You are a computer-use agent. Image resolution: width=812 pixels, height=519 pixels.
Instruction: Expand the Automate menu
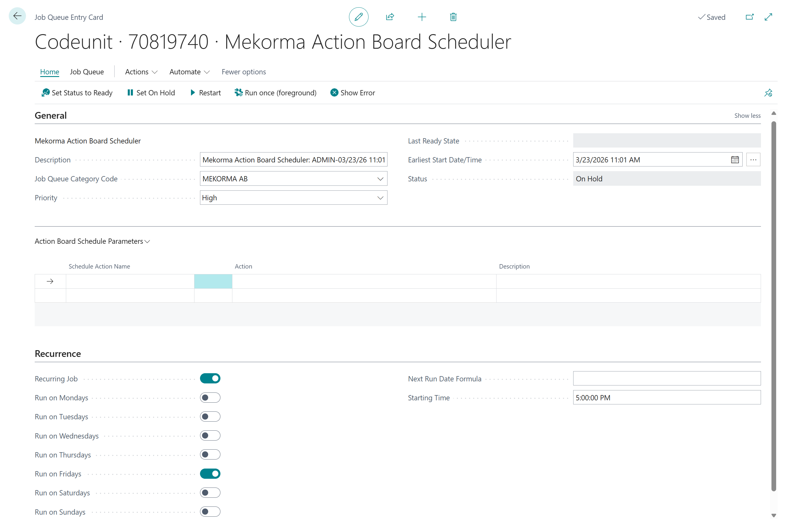pos(190,72)
